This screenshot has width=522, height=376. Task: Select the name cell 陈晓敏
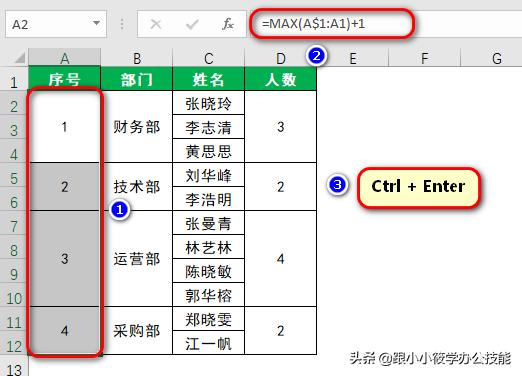tap(209, 271)
